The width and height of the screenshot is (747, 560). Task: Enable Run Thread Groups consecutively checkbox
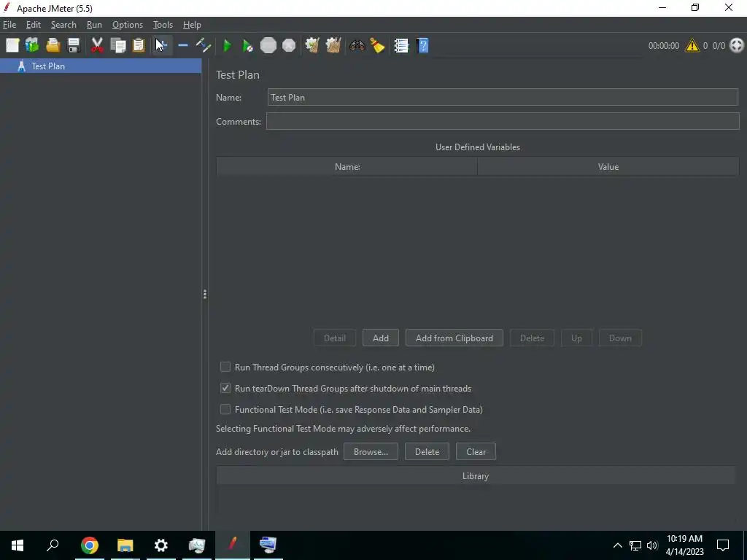225,367
